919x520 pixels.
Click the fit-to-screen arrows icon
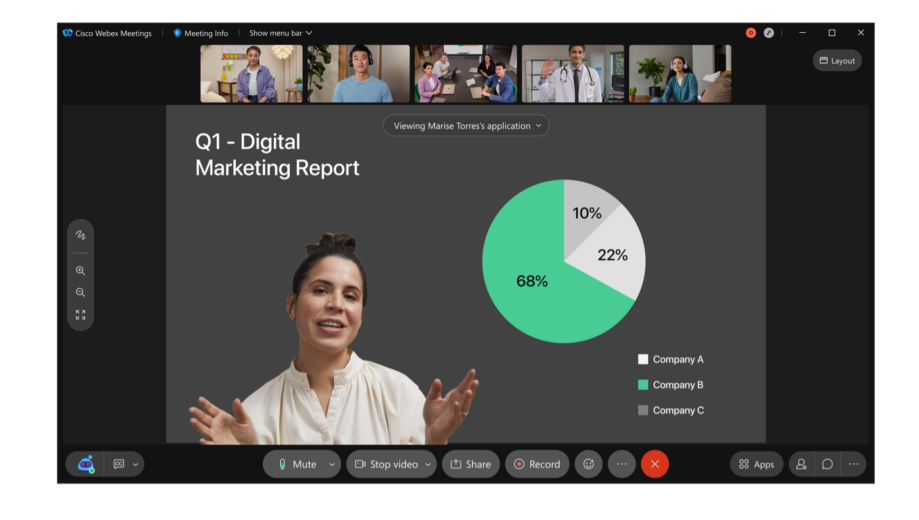[80, 315]
